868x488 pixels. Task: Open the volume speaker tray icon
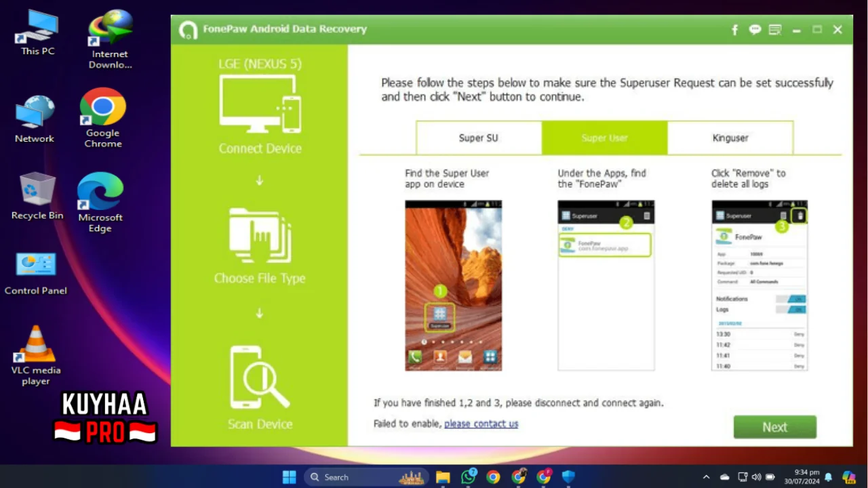[757, 477]
